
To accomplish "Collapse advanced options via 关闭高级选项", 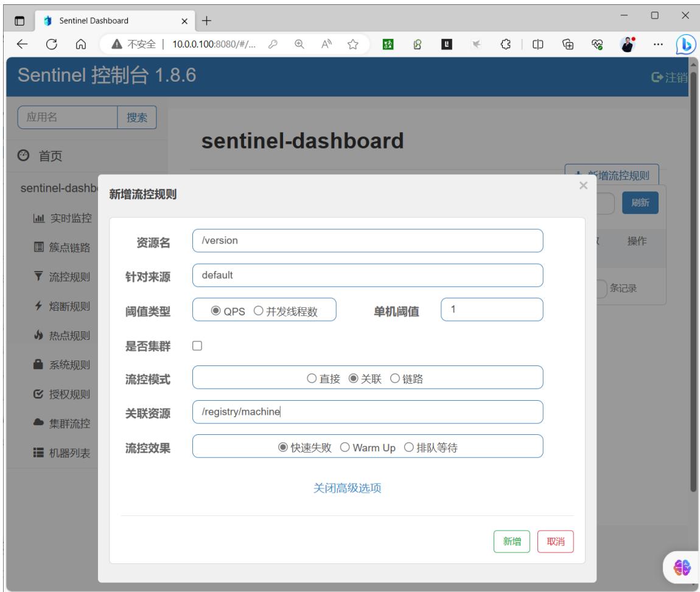I will click(348, 488).
